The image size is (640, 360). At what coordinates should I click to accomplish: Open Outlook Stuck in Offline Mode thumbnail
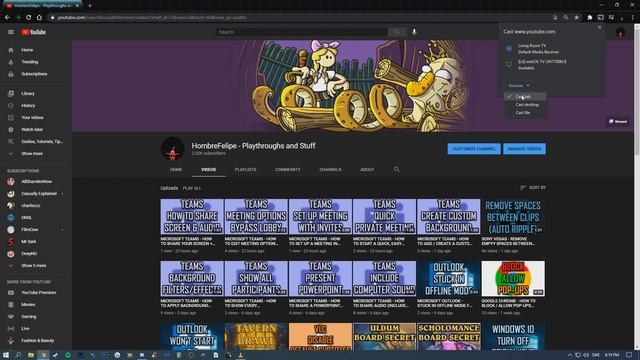point(449,279)
